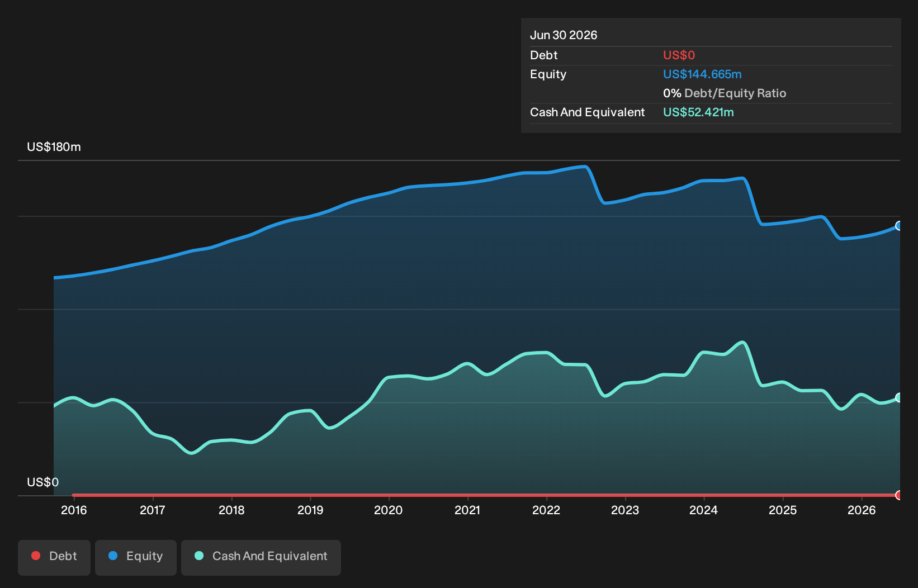Image resolution: width=918 pixels, height=588 pixels.
Task: Click the 2018 x-axis label
Action: click(x=231, y=510)
